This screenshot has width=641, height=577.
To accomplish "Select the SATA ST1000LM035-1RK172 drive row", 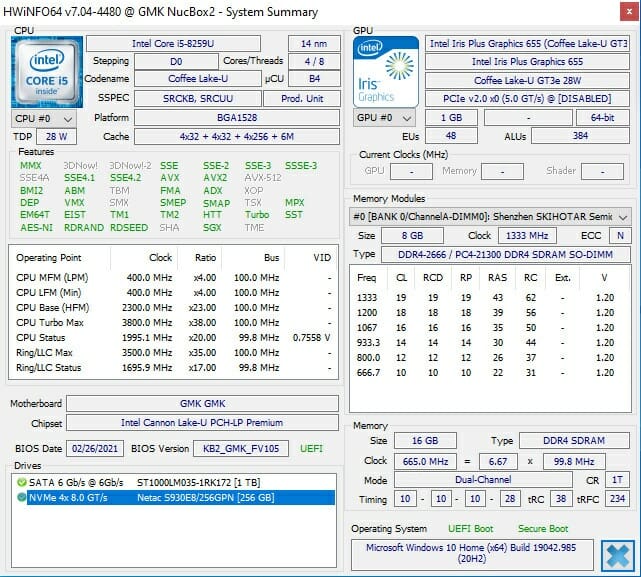I will (174, 483).
